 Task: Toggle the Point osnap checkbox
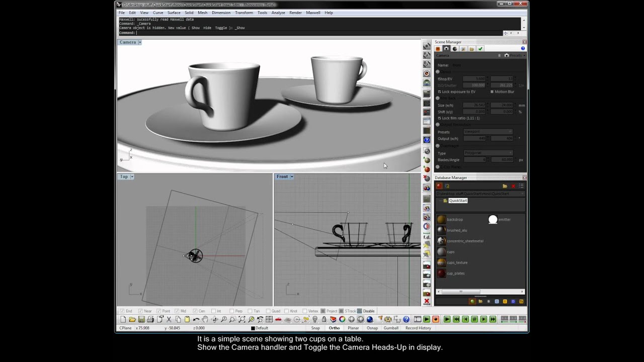(x=159, y=311)
